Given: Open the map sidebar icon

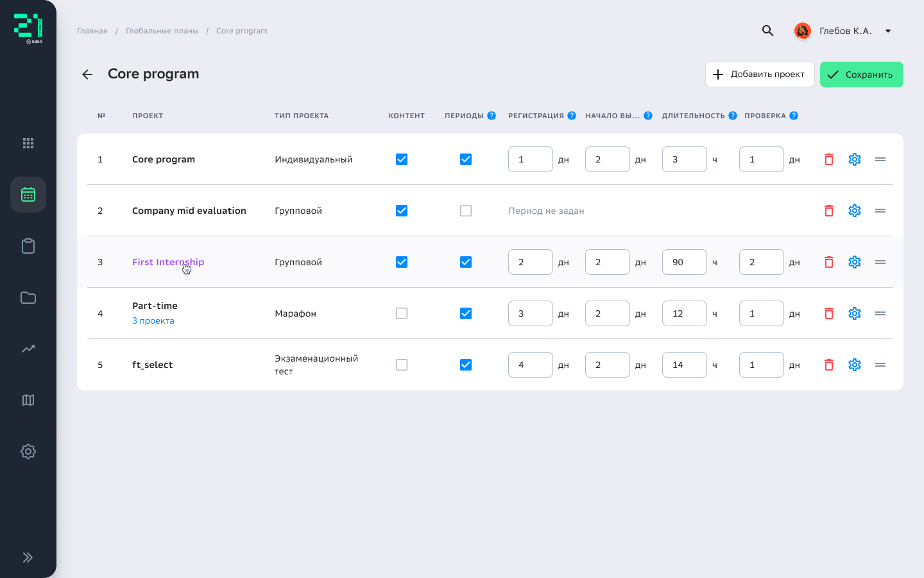Looking at the screenshot, I should 28,400.
